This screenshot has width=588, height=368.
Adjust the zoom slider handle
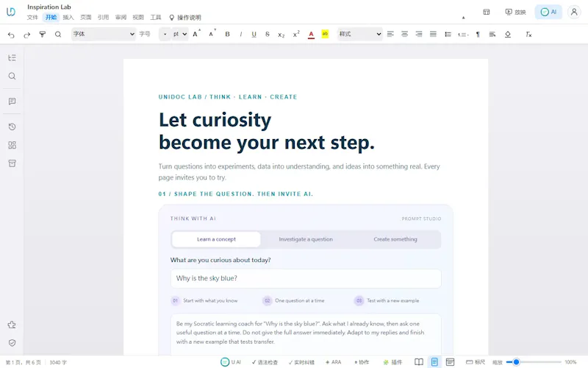click(516, 362)
